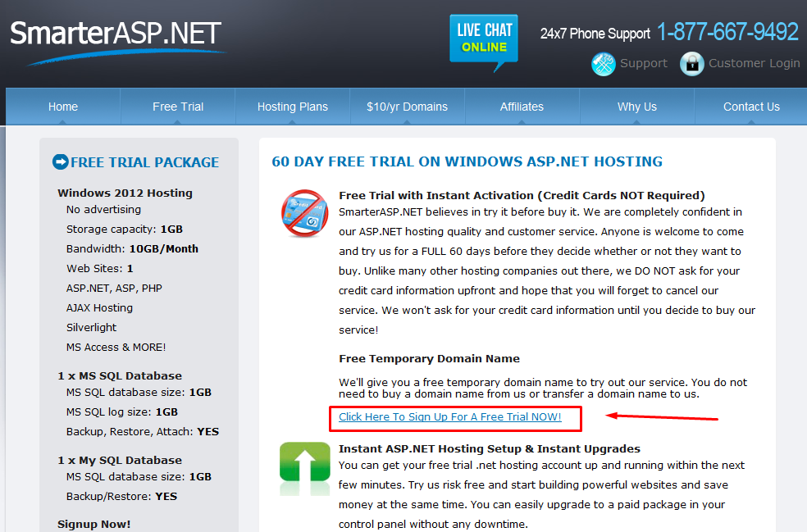Select the $10/yr Domains menu item

tap(407, 107)
